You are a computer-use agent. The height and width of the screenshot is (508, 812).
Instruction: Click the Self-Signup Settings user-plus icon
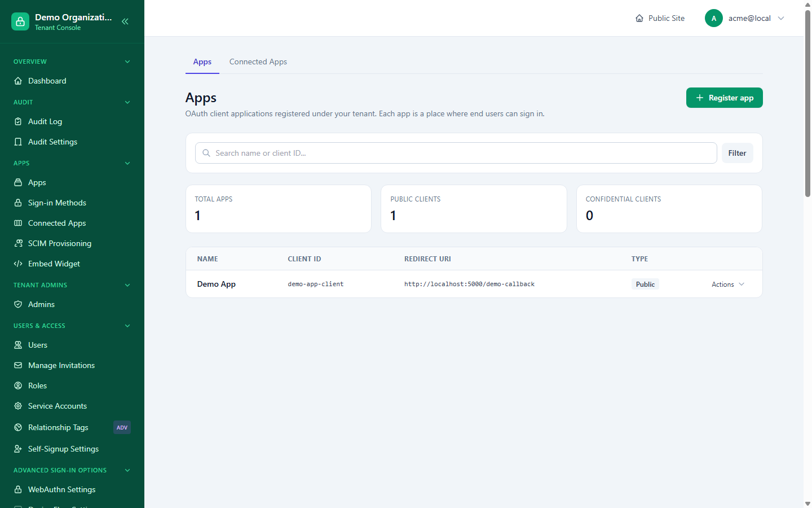[x=18, y=449]
